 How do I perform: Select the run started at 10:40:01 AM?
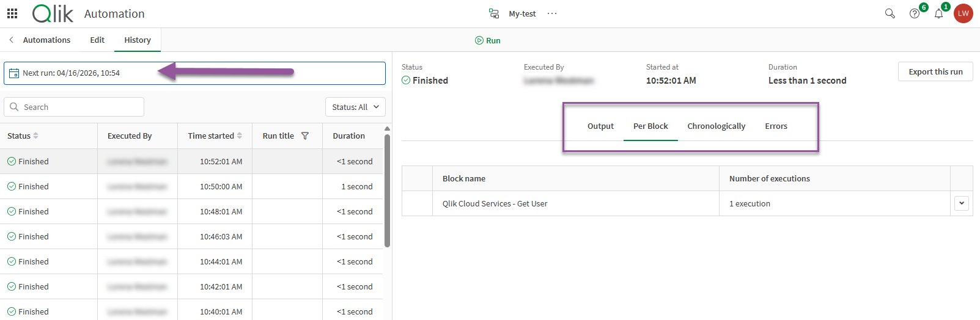pos(191,310)
